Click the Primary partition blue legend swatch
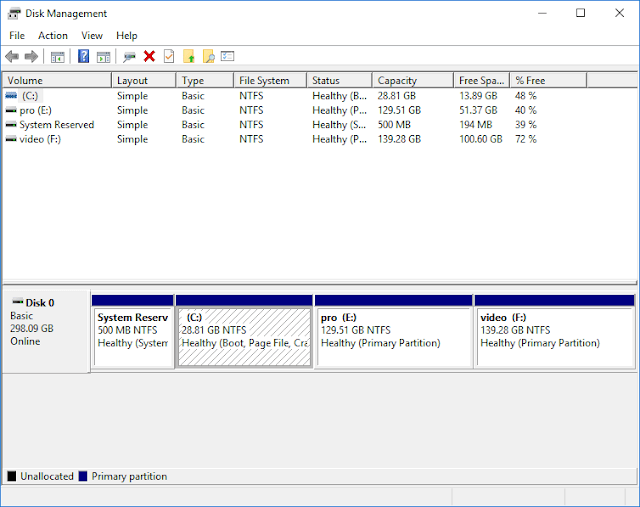This screenshot has width=640, height=507. pyautogui.click(x=83, y=476)
